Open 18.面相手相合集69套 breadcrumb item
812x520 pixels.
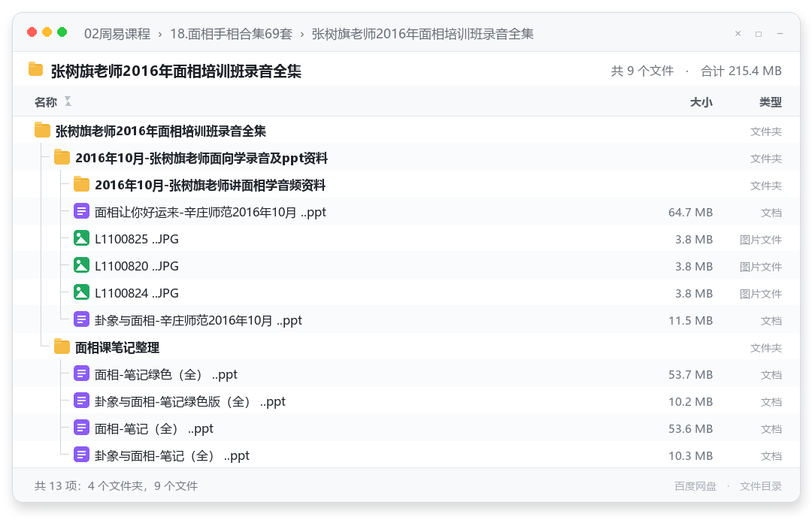point(232,34)
